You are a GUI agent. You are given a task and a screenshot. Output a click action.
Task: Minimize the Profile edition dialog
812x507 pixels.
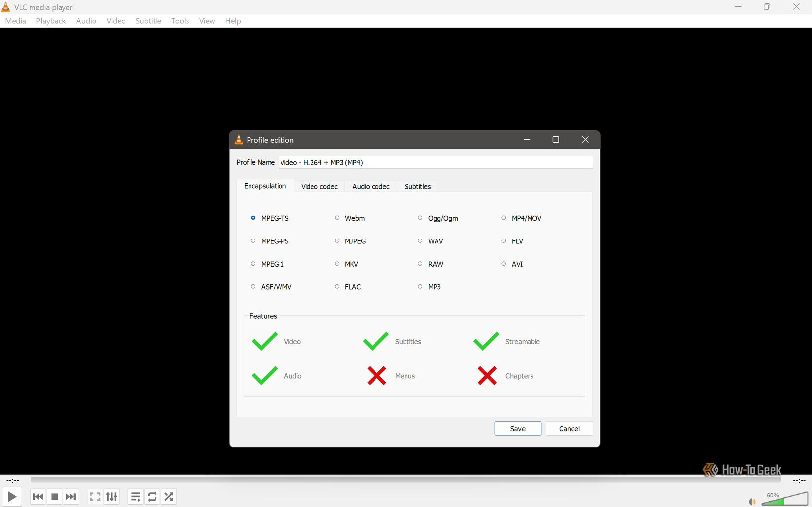pos(527,140)
